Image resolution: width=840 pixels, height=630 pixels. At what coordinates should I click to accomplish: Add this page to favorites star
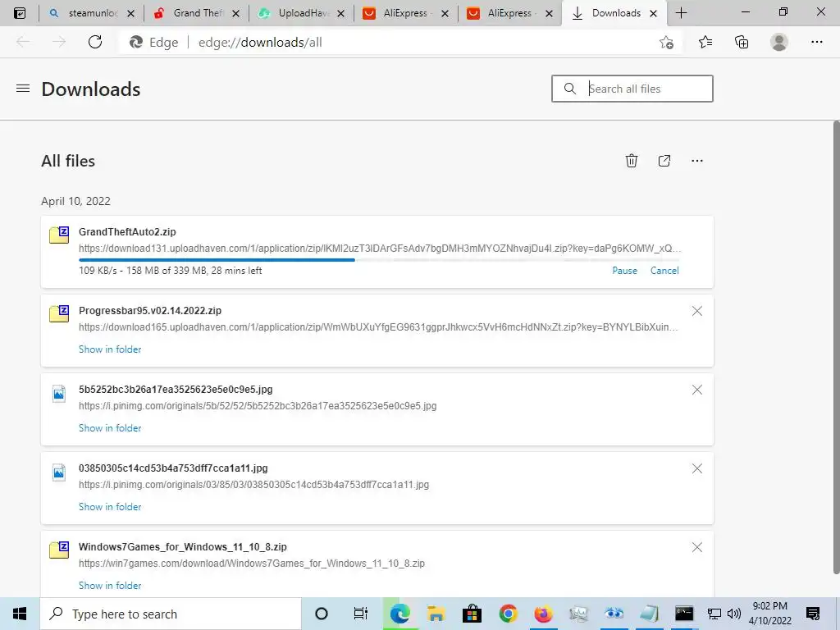click(666, 43)
